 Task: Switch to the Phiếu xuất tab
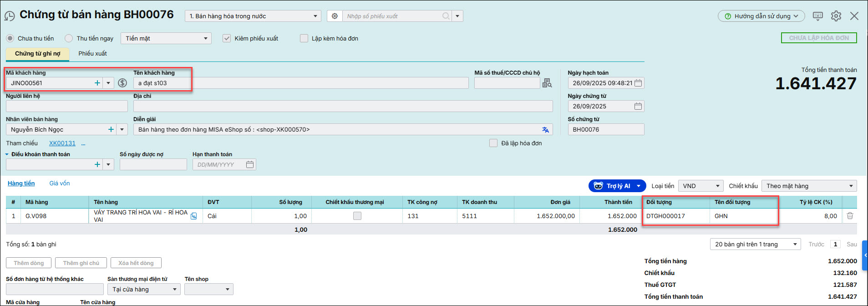coord(92,53)
